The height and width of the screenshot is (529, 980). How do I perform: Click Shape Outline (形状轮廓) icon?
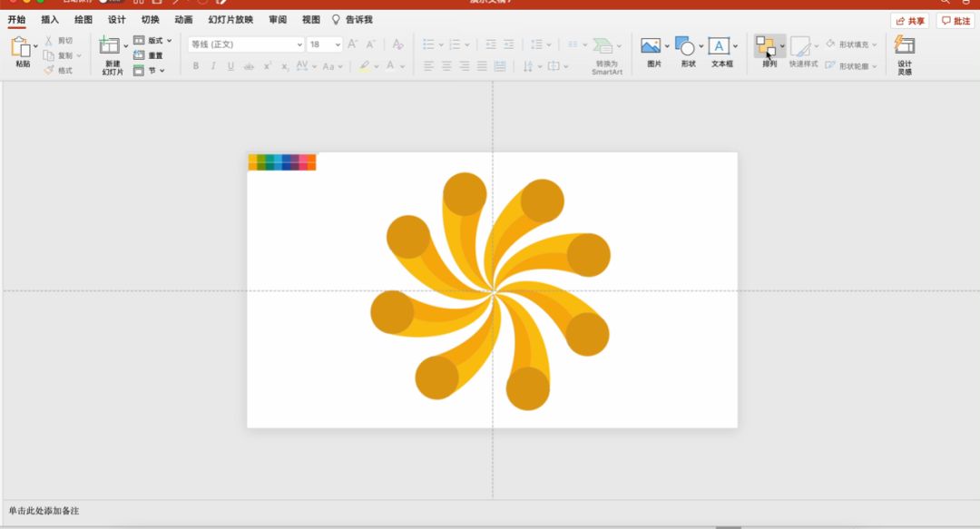[x=830, y=65]
